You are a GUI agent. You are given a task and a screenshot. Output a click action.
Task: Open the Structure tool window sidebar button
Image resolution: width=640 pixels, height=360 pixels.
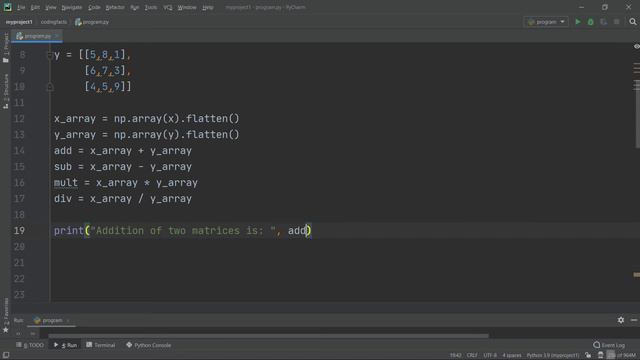point(6,91)
